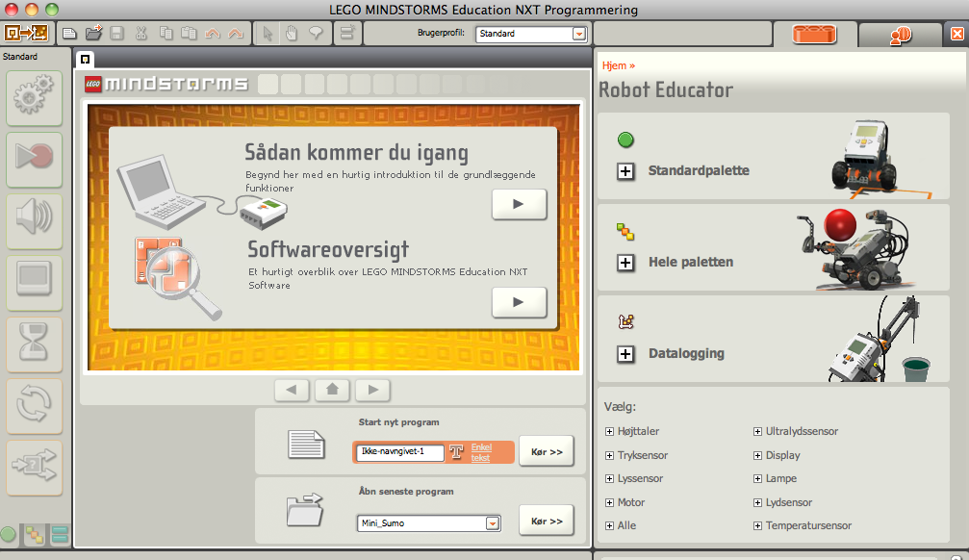
Task: Create a new program with the blank page icon
Action: [70, 34]
